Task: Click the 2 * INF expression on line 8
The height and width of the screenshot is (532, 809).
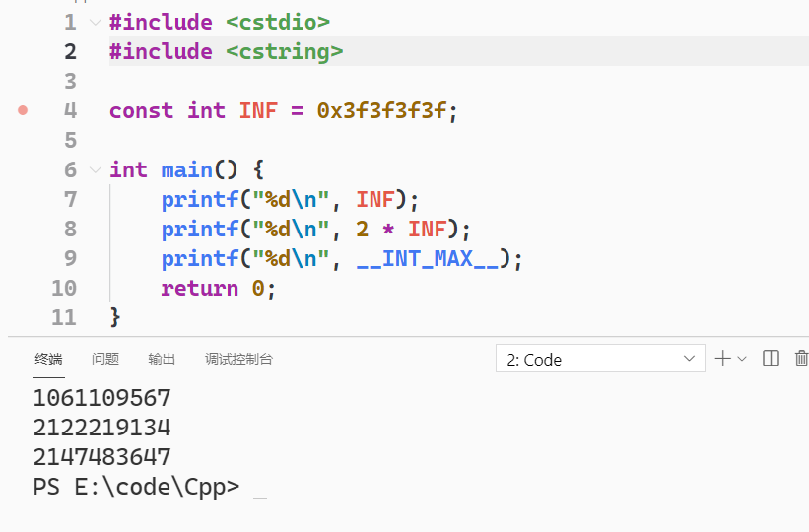Action: 401,230
